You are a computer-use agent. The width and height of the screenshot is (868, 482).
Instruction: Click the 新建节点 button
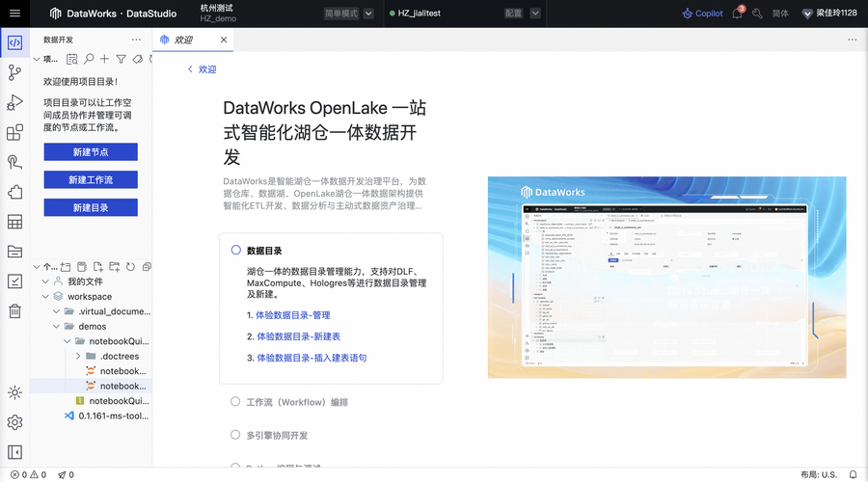pos(91,152)
